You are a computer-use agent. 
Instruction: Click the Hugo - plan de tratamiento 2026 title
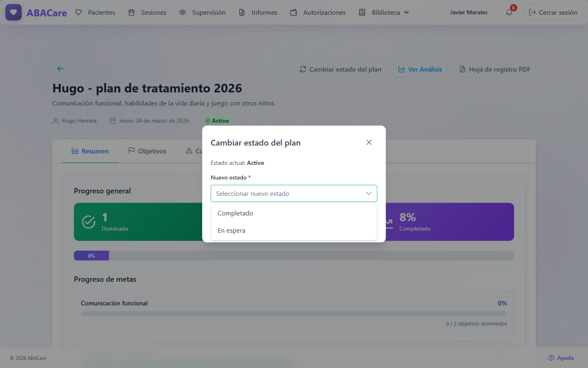[147, 88]
